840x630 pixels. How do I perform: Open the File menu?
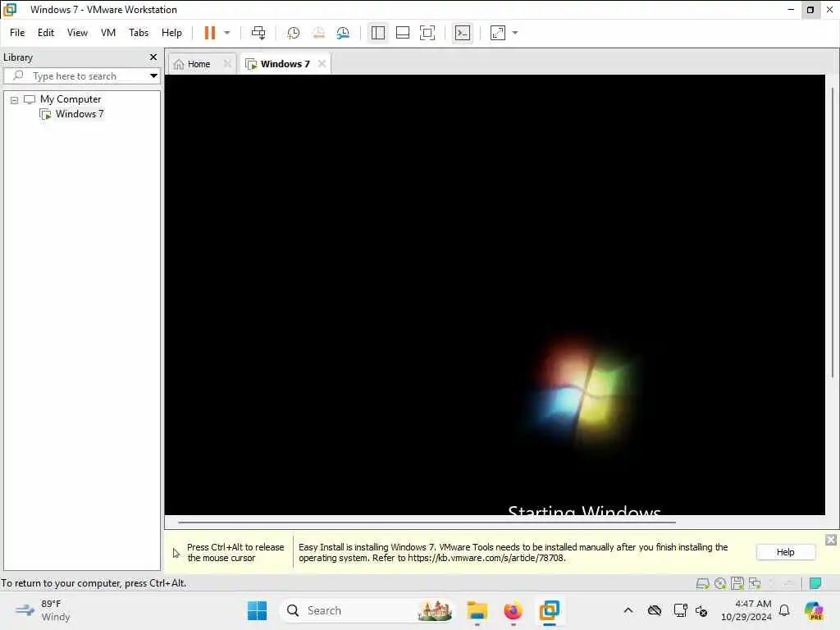click(17, 33)
